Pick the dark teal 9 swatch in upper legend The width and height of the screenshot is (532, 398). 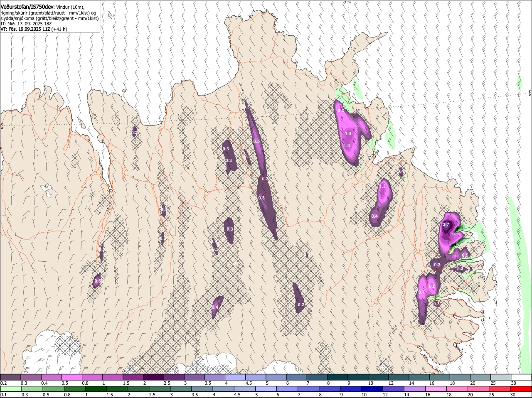358,377
